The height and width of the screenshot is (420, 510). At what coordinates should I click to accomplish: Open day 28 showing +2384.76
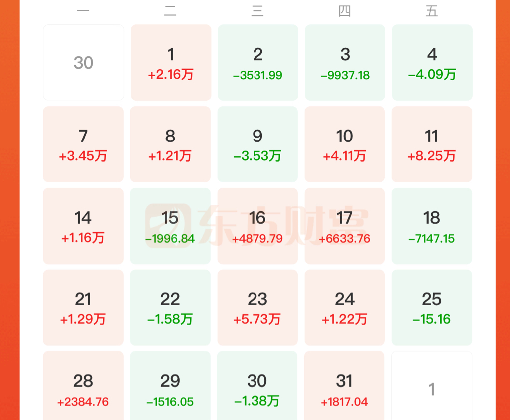83,386
